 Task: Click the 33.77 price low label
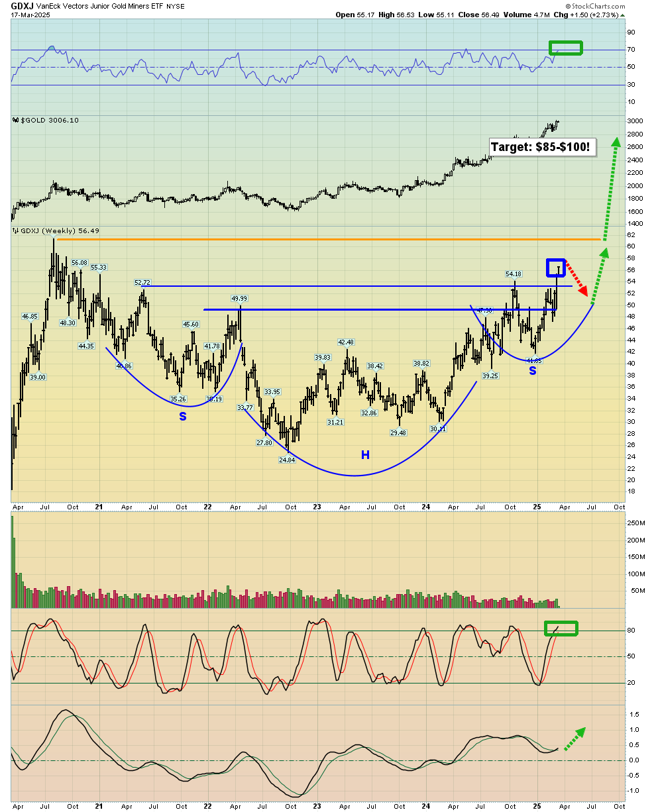(246, 407)
